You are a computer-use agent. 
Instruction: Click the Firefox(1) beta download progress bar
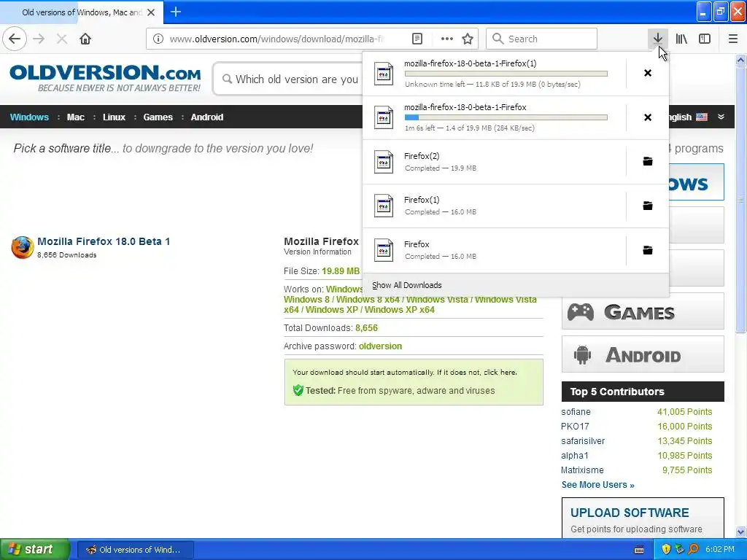[506, 74]
